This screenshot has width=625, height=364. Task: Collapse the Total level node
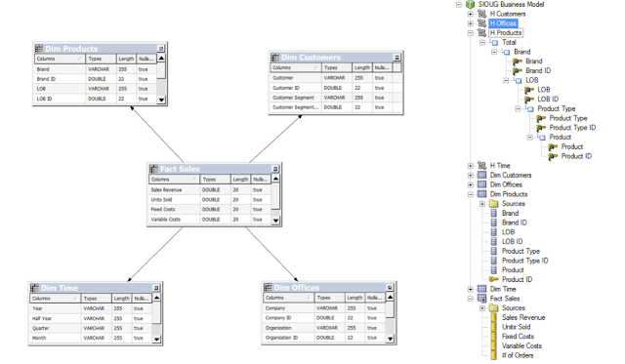click(x=482, y=42)
